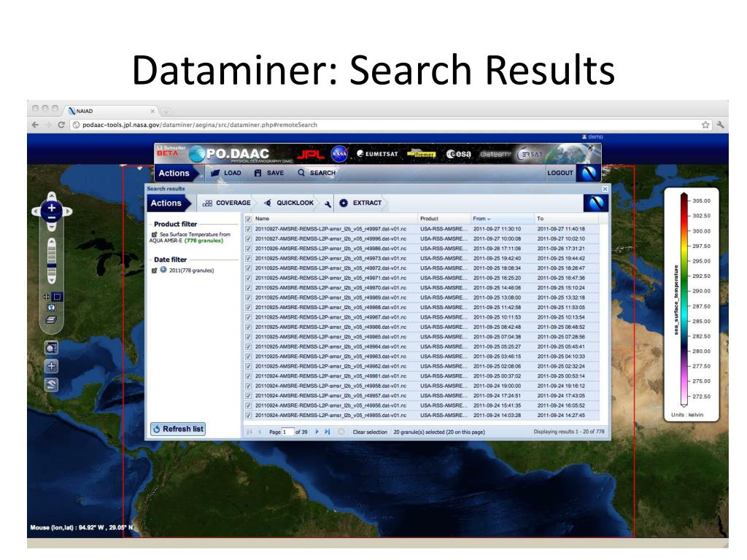Click the NAIAD logo in main toolbar
The height and width of the screenshot is (560, 747).
(589, 173)
